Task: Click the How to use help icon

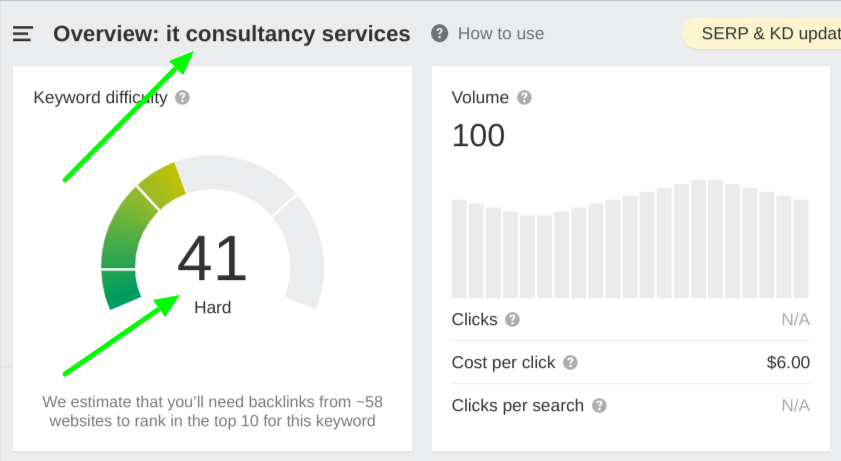Action: tap(439, 34)
